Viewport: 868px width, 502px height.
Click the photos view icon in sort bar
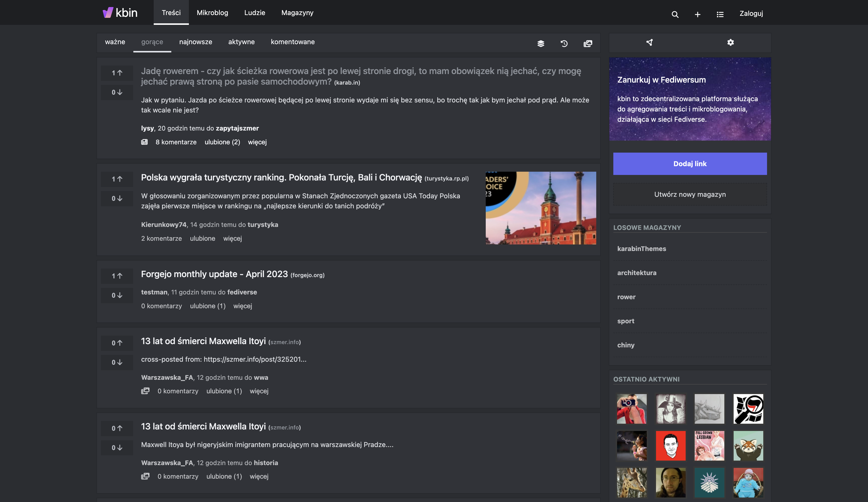point(588,43)
